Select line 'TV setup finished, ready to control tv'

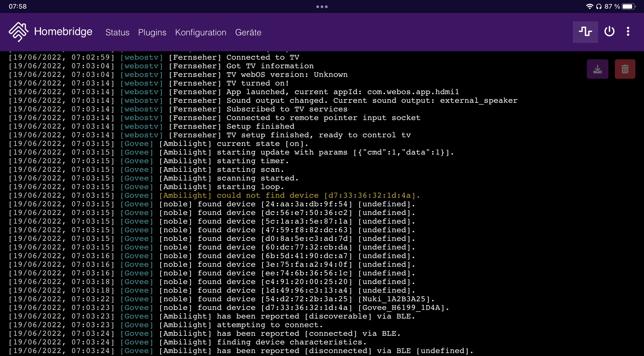tap(210, 135)
